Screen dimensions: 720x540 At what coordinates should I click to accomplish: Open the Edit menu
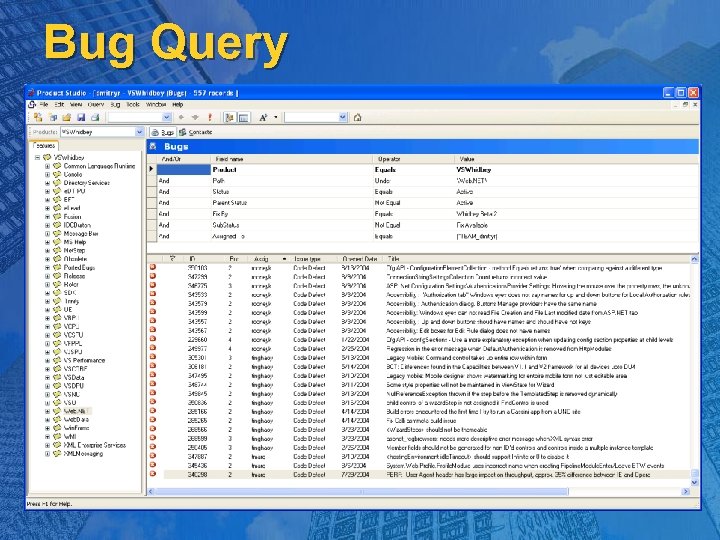60,105
